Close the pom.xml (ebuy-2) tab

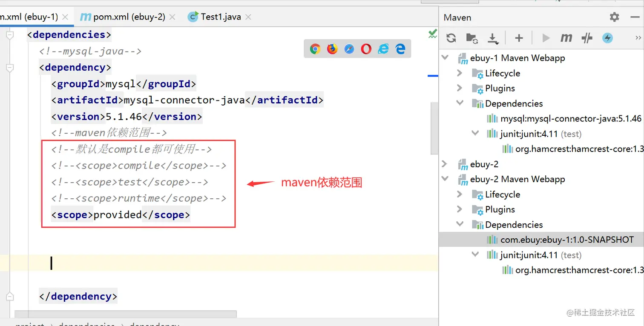point(172,17)
